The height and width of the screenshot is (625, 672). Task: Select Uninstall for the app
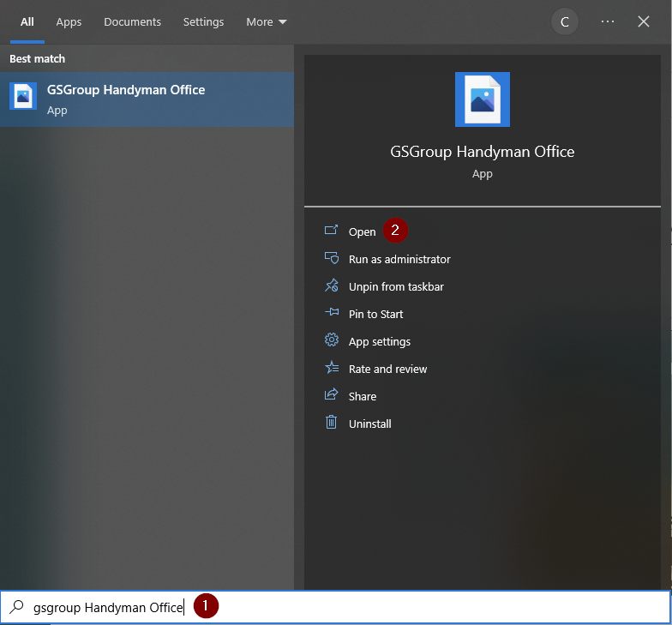click(370, 424)
